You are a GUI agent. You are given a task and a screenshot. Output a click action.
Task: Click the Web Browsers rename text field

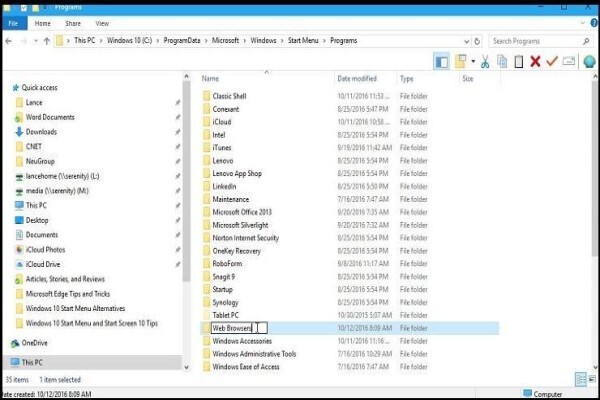click(x=239, y=328)
